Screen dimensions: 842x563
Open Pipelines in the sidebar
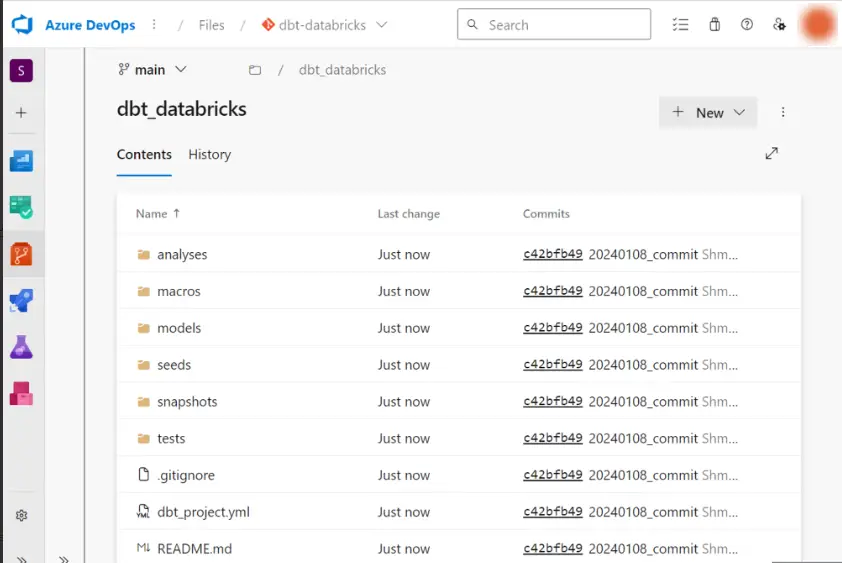pos(21,301)
